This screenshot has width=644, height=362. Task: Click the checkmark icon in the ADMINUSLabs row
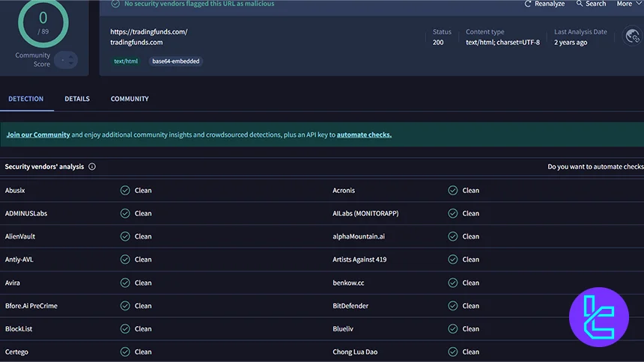[125, 213]
